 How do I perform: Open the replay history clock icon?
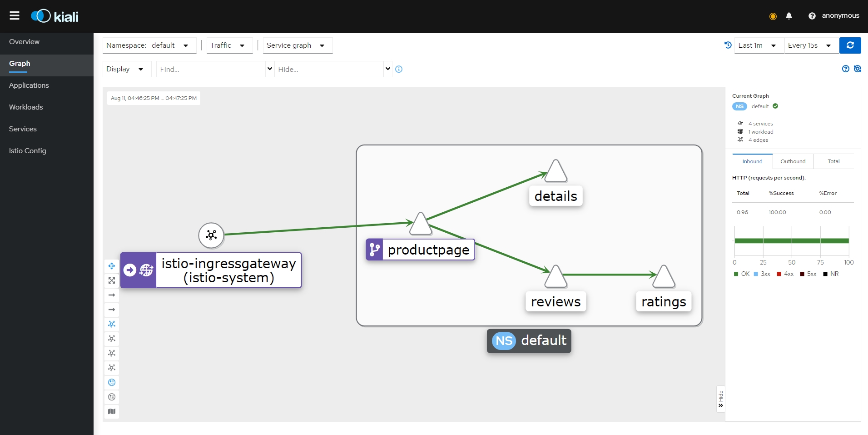click(728, 45)
